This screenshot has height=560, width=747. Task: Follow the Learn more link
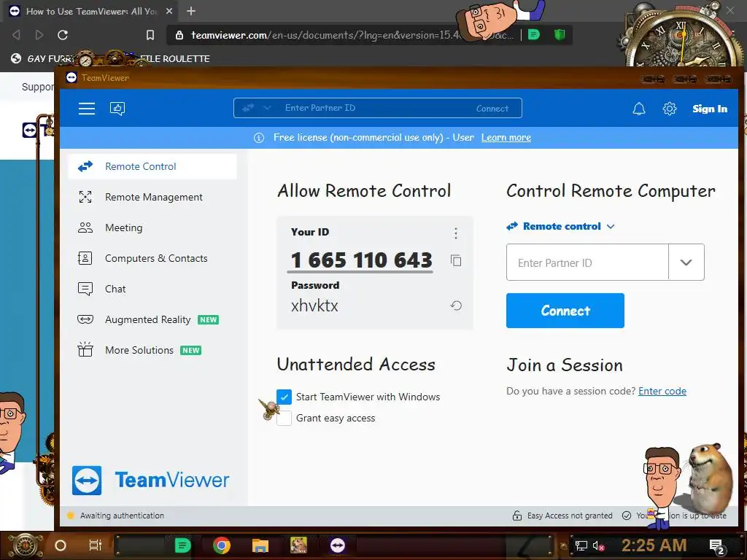pos(506,138)
